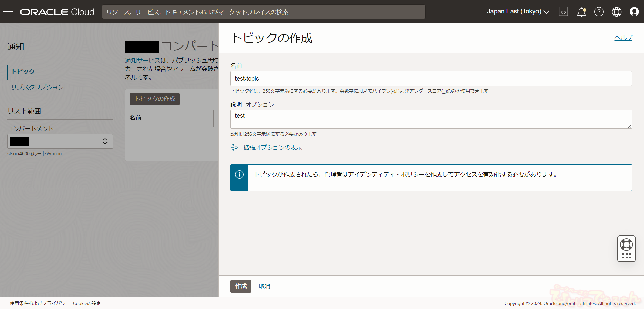
Task: Click the help question mark icon
Action: pos(599,12)
